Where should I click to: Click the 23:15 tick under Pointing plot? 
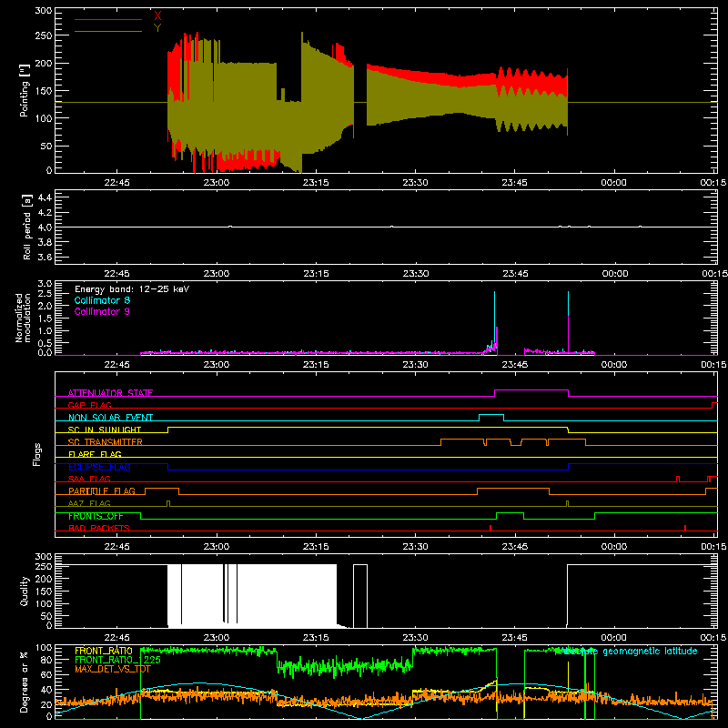(x=316, y=183)
